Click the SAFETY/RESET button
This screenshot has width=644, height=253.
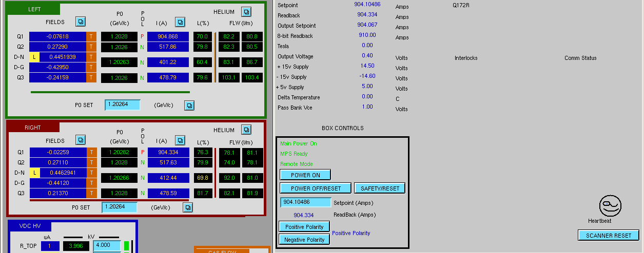click(380, 188)
